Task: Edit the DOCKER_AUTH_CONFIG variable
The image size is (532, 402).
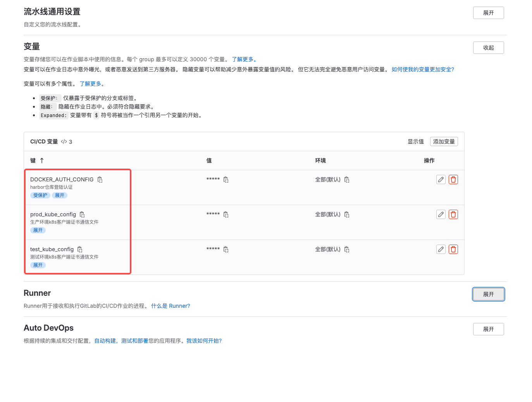Action: 441,179
